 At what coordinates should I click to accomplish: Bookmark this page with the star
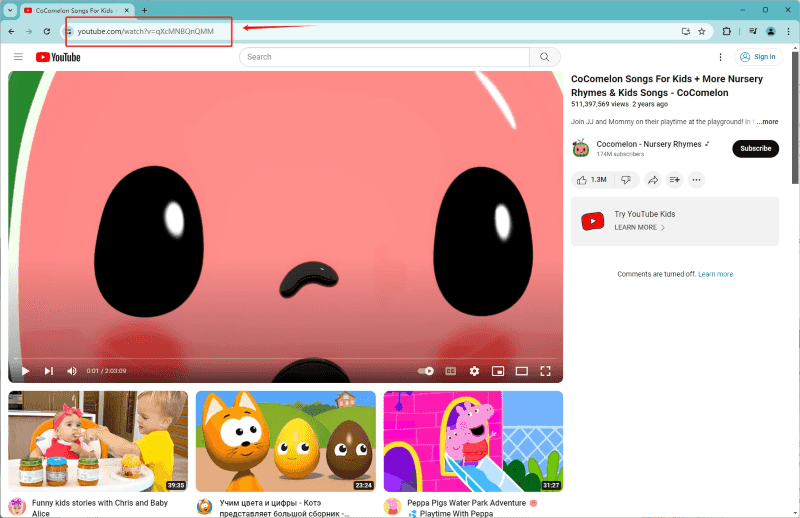(702, 31)
